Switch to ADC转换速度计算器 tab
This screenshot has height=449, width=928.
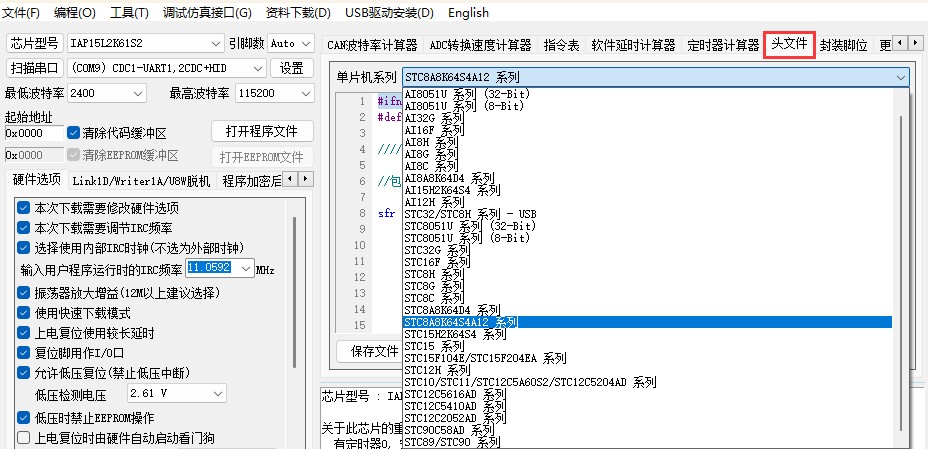[480, 45]
